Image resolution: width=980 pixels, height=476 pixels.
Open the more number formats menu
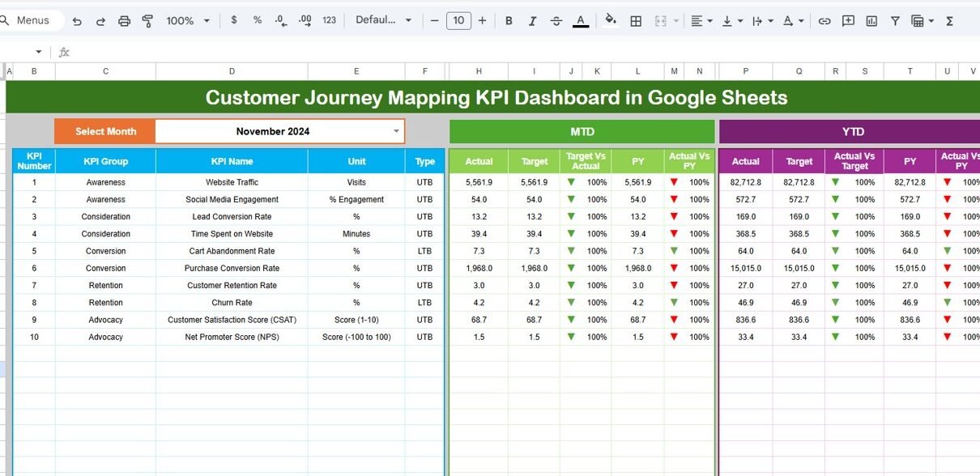point(329,21)
